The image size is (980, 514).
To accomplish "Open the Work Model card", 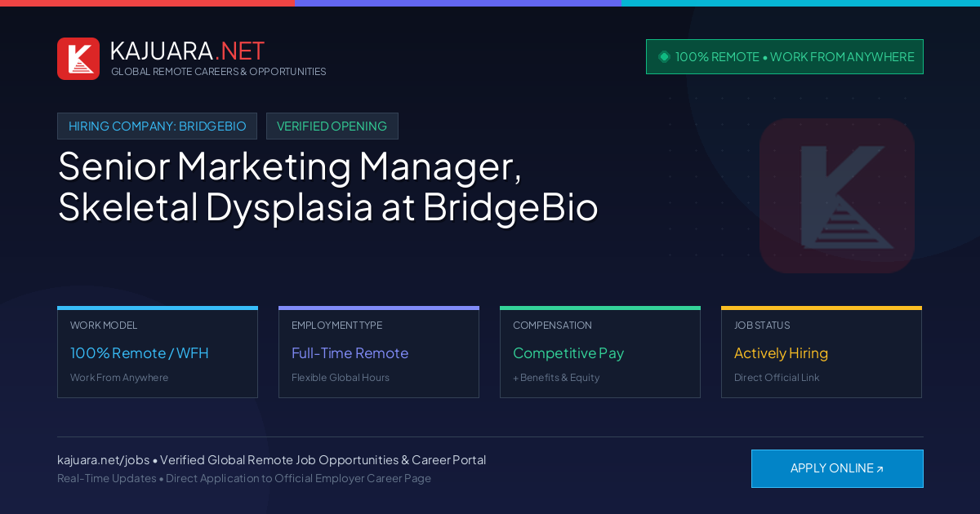I will tap(158, 352).
